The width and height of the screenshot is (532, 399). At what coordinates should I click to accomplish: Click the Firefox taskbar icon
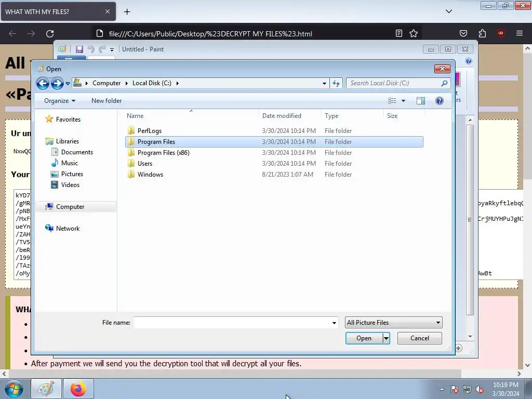pyautogui.click(x=78, y=389)
